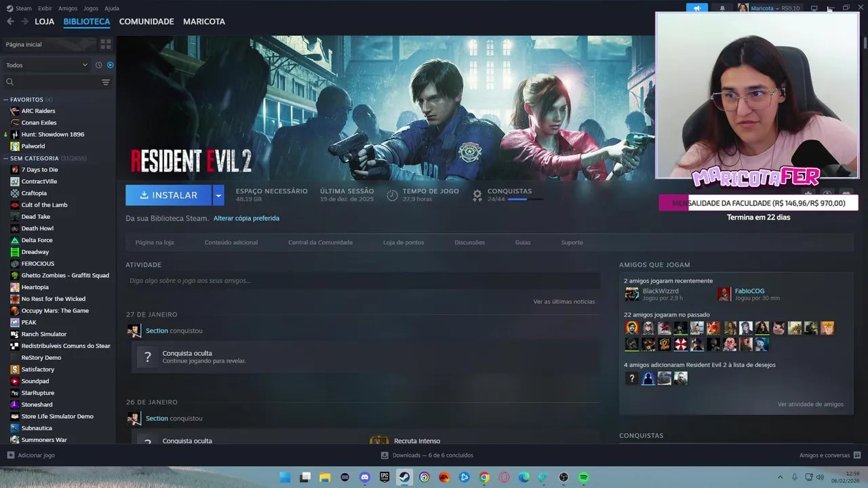Open Epic Games Launcher in taskbar
This screenshot has width=868, height=488.
coord(384,477)
